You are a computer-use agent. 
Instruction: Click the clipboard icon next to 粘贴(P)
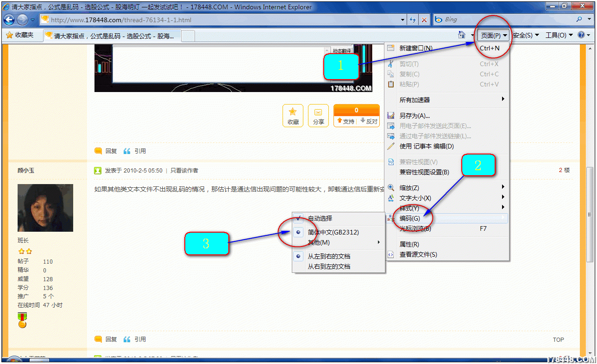coord(391,84)
